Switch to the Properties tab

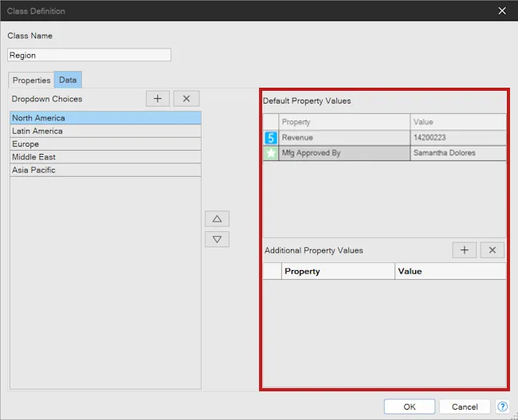coord(31,80)
